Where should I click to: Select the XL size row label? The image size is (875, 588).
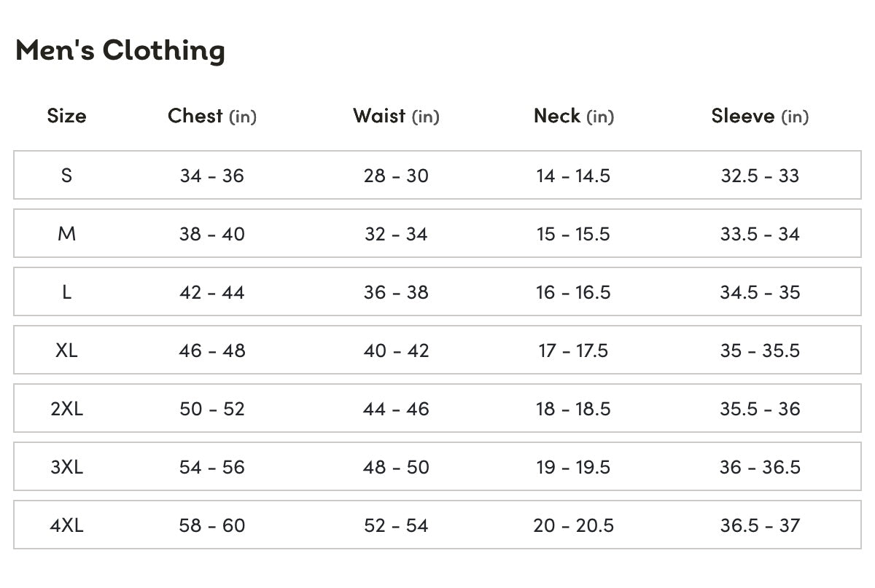[x=66, y=350]
